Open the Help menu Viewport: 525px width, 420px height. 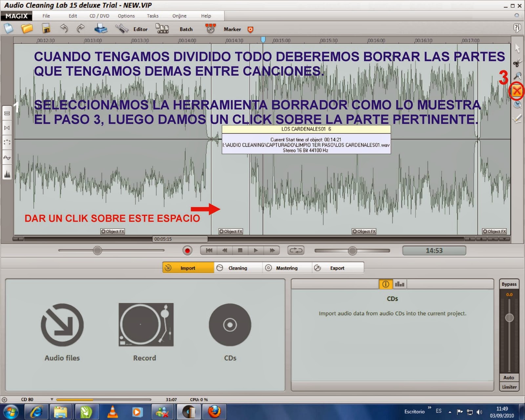tap(206, 16)
